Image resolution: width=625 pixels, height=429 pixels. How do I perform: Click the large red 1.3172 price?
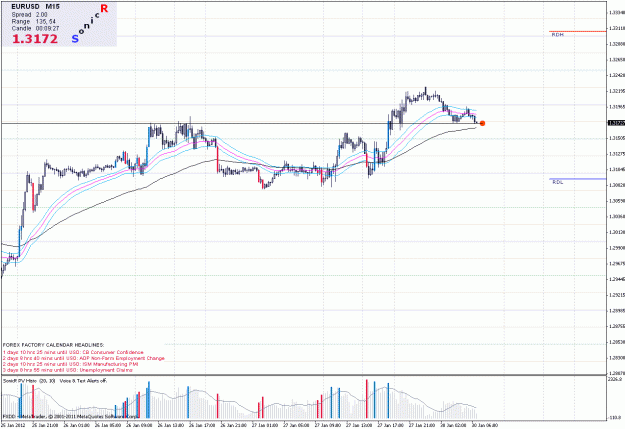(x=35, y=39)
